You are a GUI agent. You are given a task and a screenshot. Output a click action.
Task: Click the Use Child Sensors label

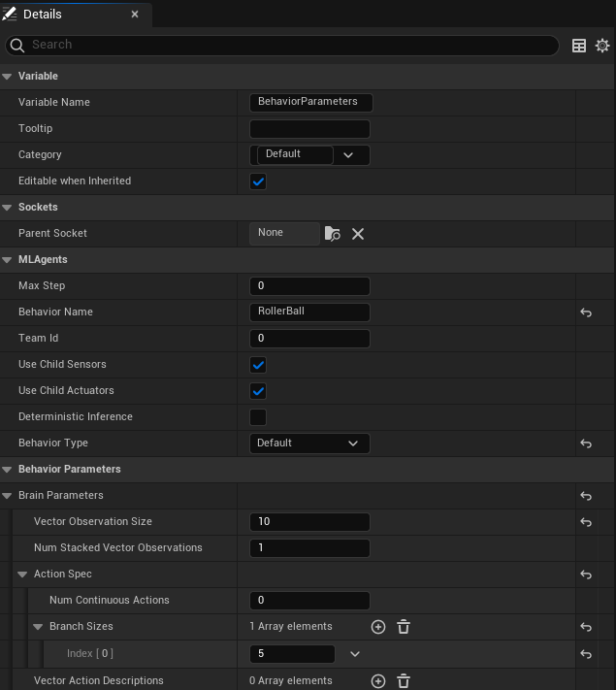pos(62,364)
